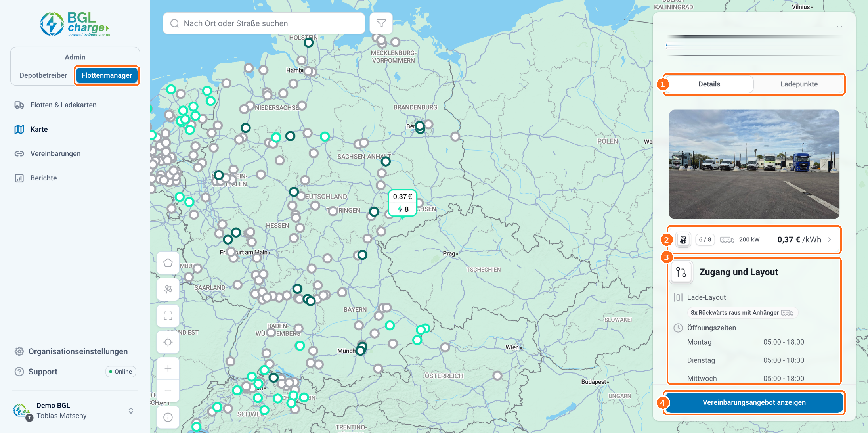This screenshot has height=433, width=868.
Task: Switch to the Ladepunkte tab
Action: pyautogui.click(x=799, y=84)
